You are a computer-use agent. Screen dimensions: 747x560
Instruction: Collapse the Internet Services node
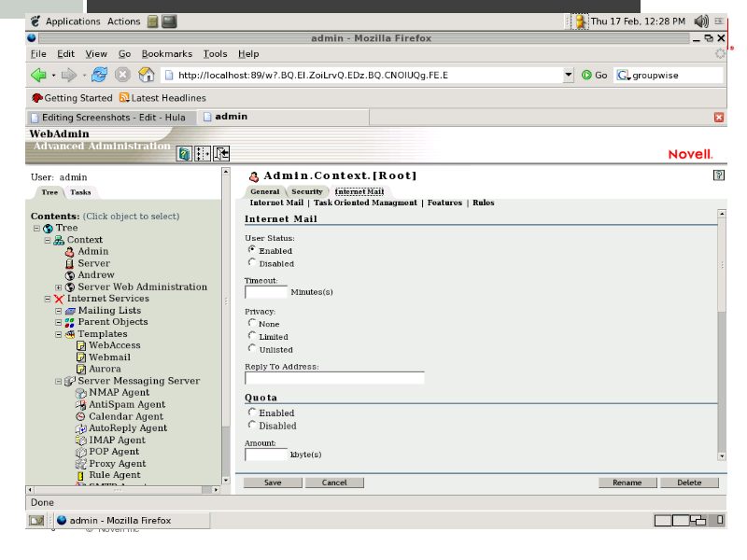(48, 299)
